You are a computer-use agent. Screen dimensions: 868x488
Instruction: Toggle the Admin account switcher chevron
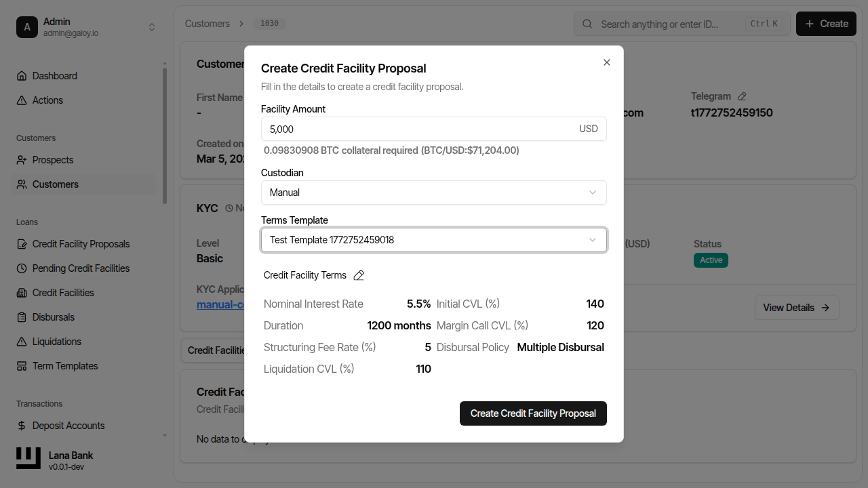pyautogui.click(x=152, y=26)
